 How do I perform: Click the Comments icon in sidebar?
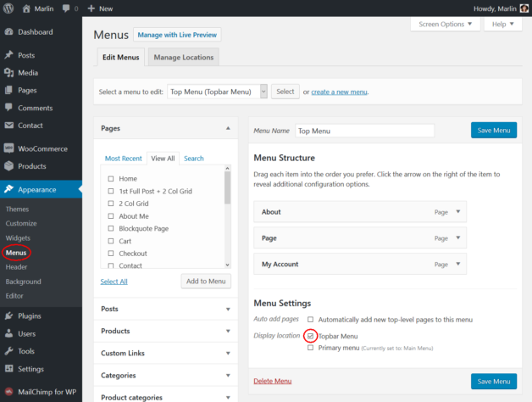tap(8, 108)
